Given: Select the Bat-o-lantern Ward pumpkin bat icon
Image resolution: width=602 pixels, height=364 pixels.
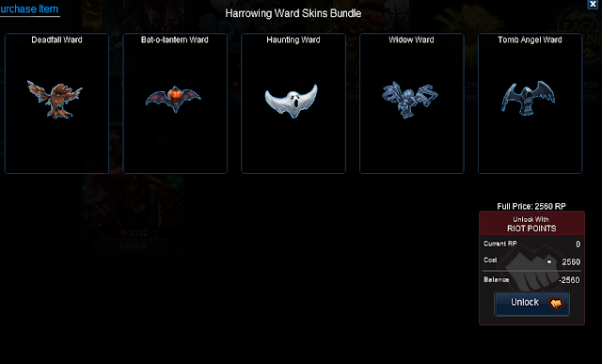Looking at the screenshot, I should [173, 99].
